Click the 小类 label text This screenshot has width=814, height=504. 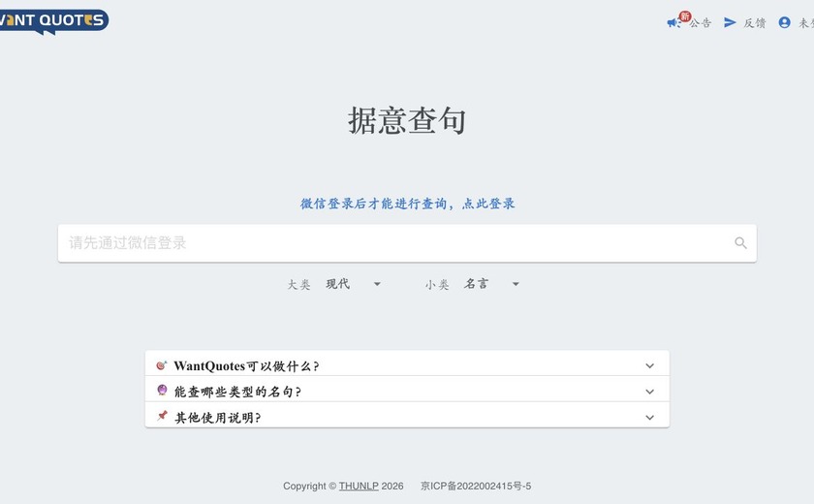(x=437, y=284)
